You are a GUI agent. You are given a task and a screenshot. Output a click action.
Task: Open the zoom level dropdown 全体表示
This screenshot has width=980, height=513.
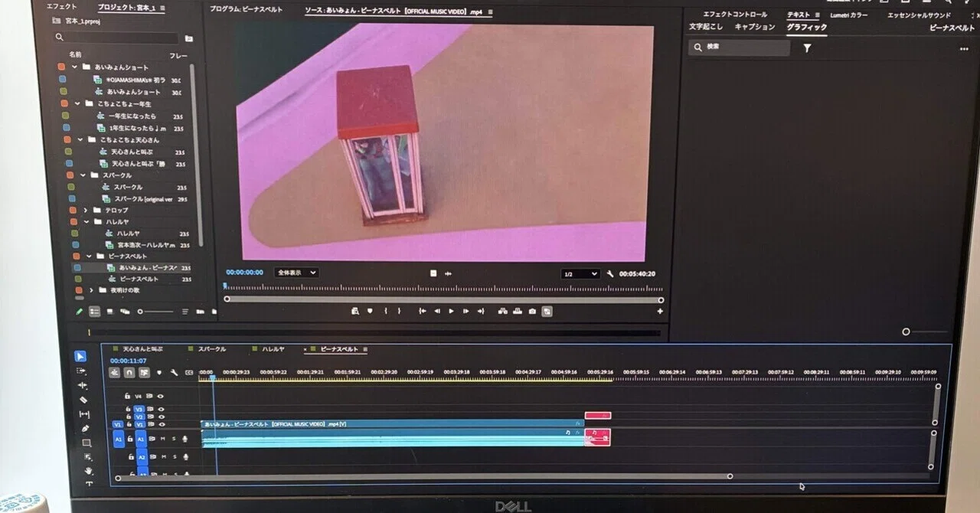click(296, 272)
